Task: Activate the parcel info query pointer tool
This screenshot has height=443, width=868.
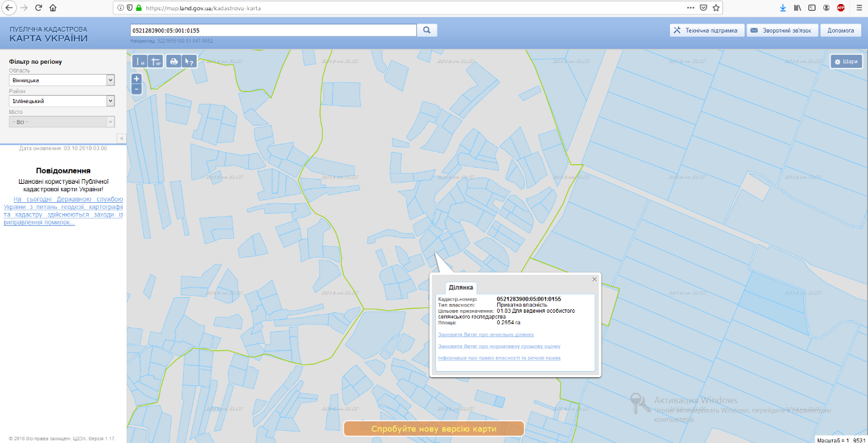Action: (189, 62)
